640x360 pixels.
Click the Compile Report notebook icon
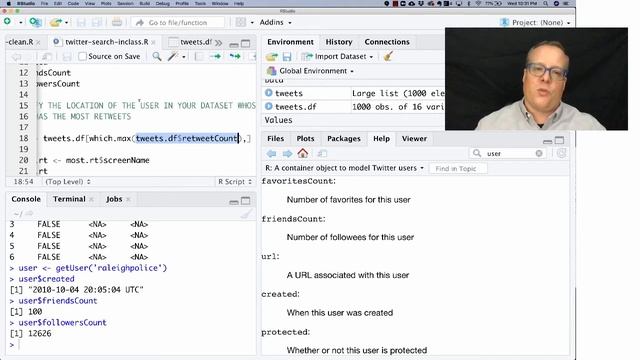pos(199,57)
